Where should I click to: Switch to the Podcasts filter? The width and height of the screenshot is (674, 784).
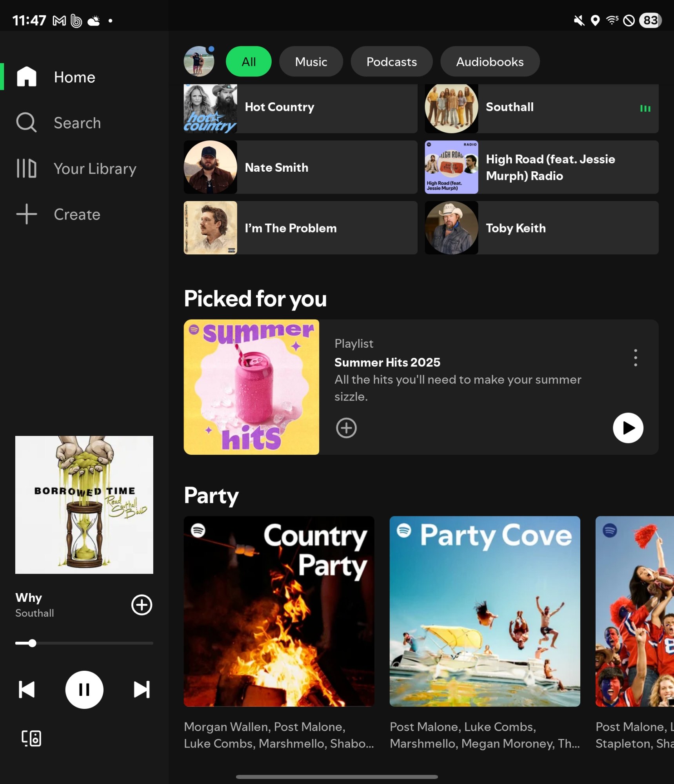(x=391, y=61)
